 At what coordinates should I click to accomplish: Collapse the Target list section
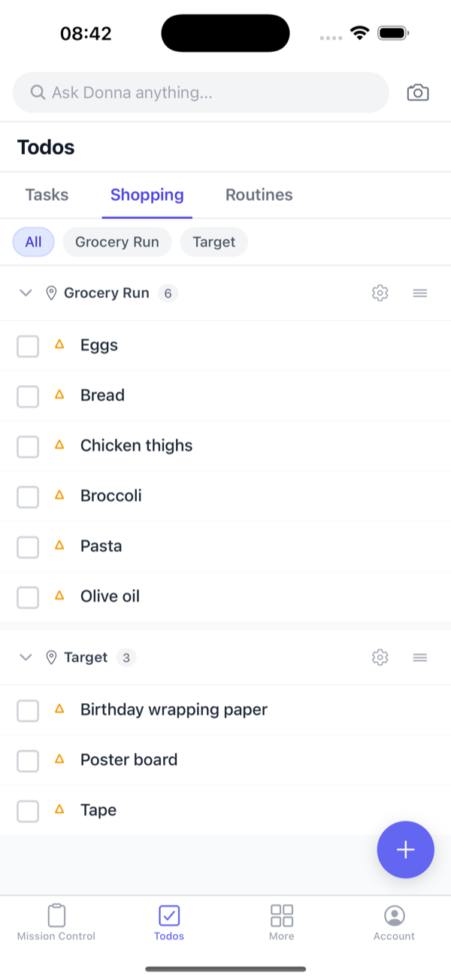(25, 657)
